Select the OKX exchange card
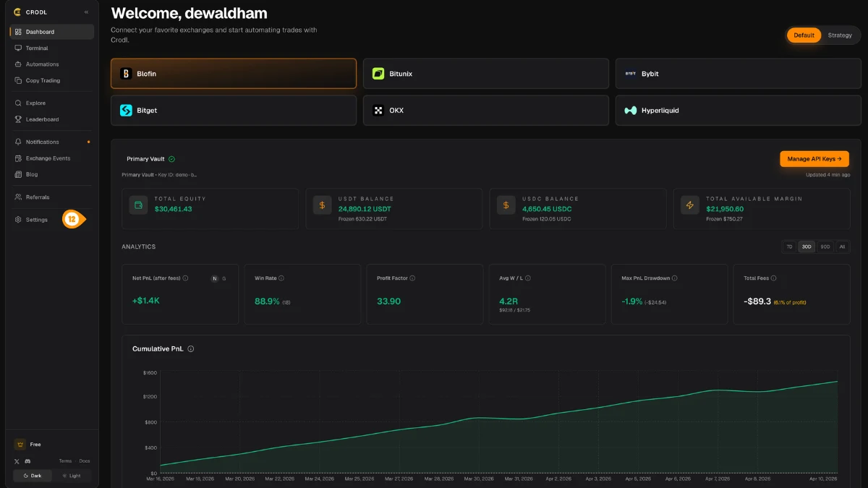 pyautogui.click(x=486, y=111)
